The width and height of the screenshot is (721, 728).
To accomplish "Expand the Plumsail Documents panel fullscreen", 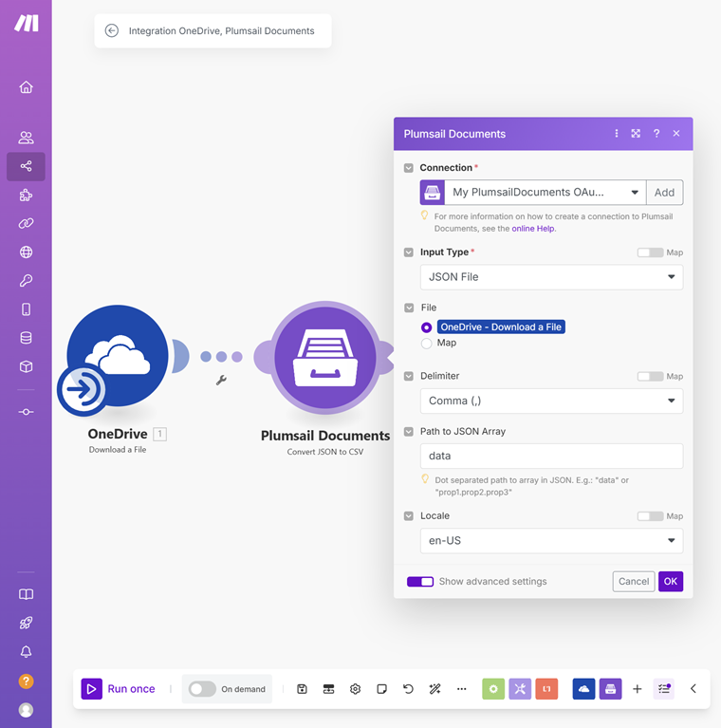I will pos(636,134).
